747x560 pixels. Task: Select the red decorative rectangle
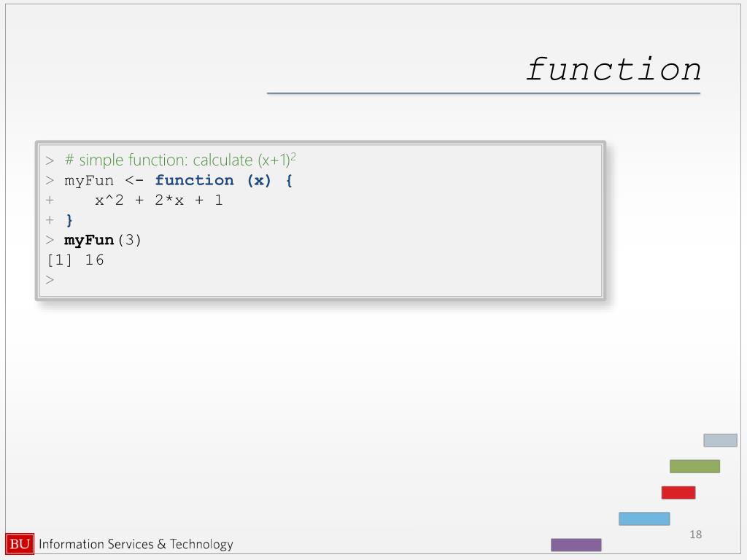[x=678, y=492]
